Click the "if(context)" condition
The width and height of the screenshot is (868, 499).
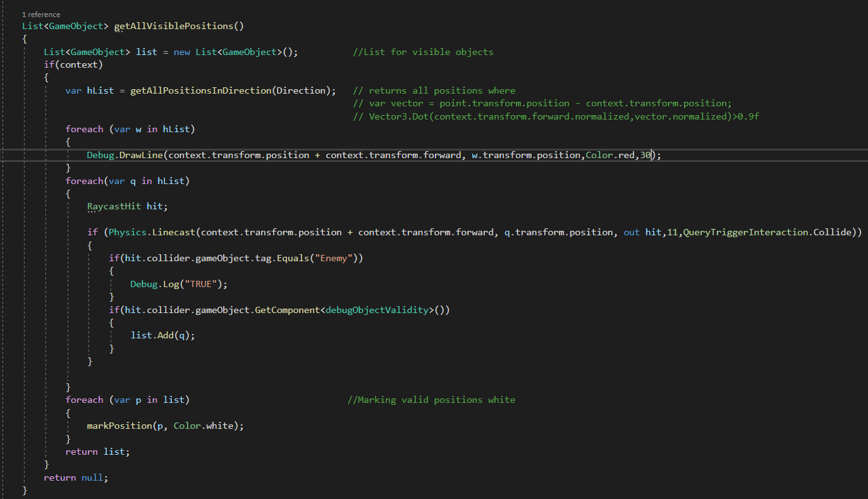coord(73,65)
